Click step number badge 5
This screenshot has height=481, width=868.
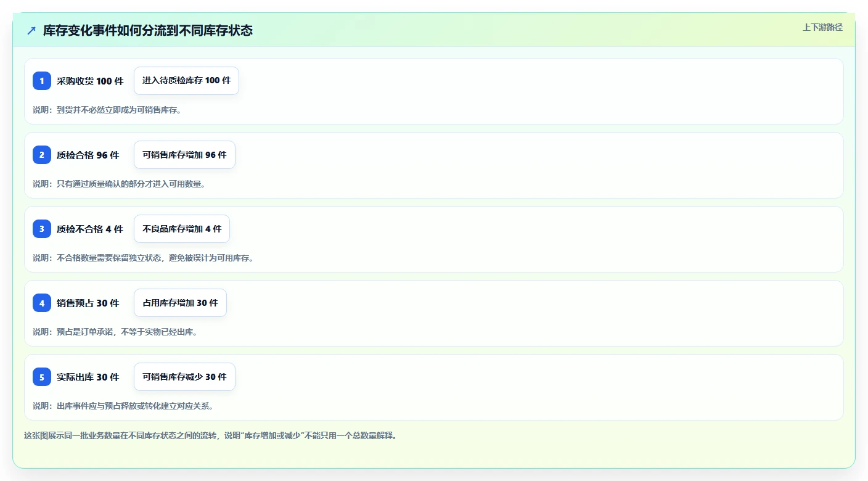42,377
